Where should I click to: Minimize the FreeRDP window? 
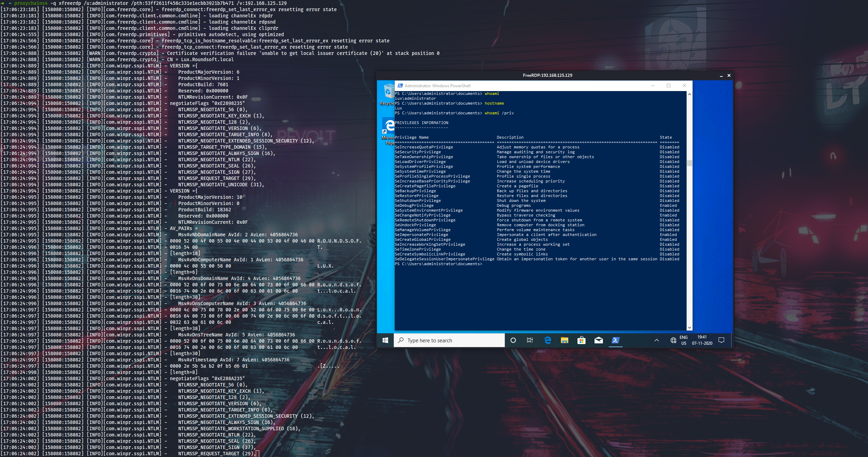(x=721, y=75)
